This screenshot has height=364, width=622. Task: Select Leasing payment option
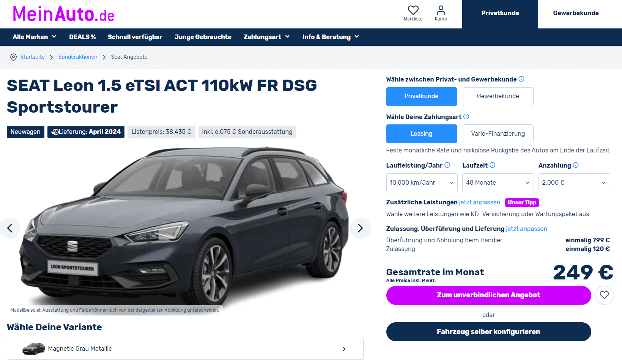point(421,134)
